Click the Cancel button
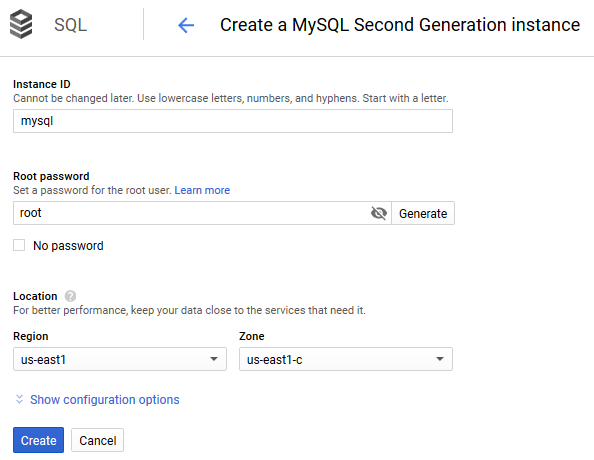The height and width of the screenshot is (460, 594). tap(97, 440)
